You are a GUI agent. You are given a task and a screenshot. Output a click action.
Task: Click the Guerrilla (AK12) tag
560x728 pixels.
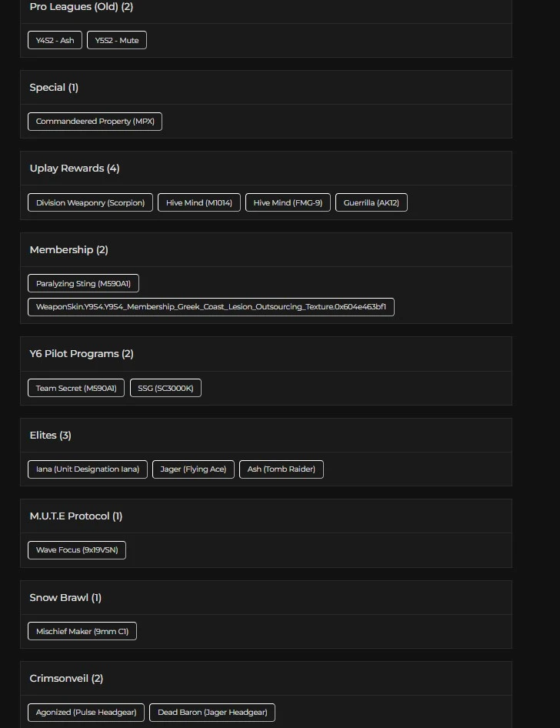[372, 202]
